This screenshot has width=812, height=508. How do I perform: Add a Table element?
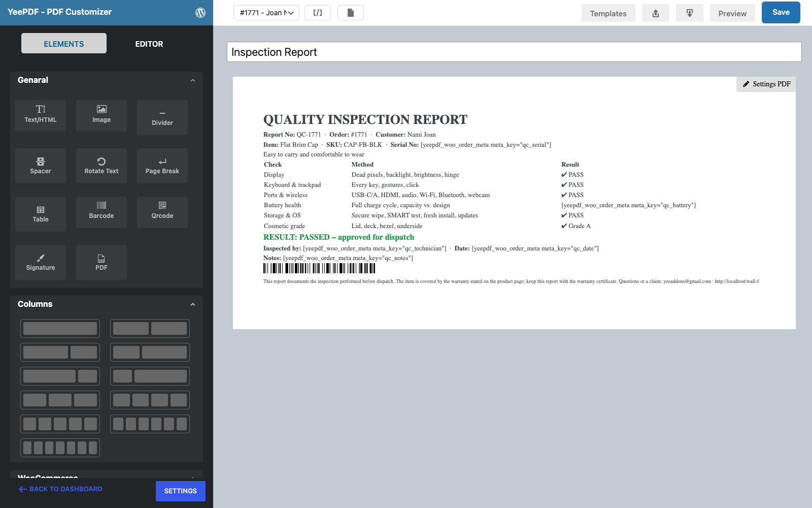click(x=41, y=214)
